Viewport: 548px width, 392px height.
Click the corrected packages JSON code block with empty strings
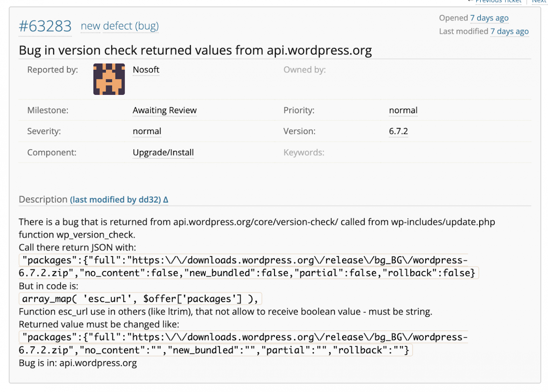click(243, 344)
